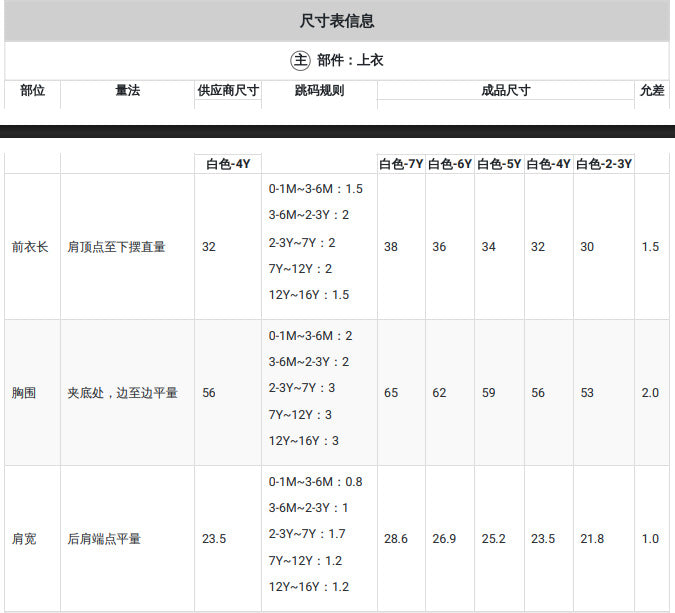Image resolution: width=675 pixels, height=613 pixels.
Task: Select the 允差 column header
Action: pos(652,90)
